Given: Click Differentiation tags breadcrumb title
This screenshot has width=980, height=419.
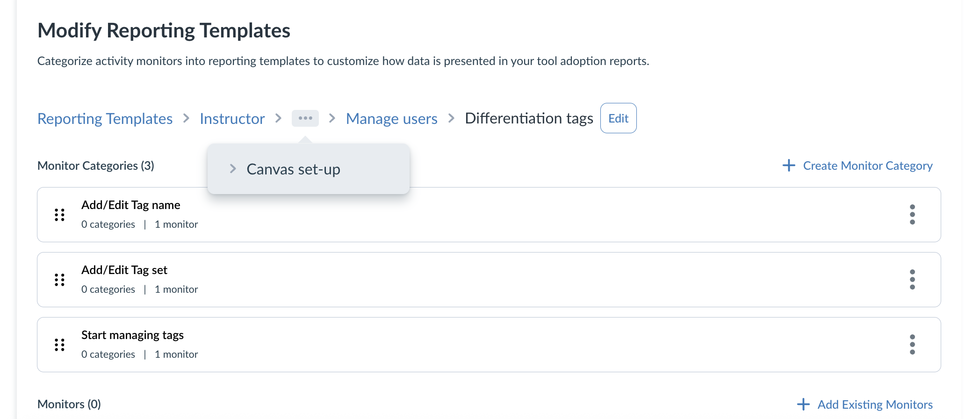Looking at the screenshot, I should 529,119.
